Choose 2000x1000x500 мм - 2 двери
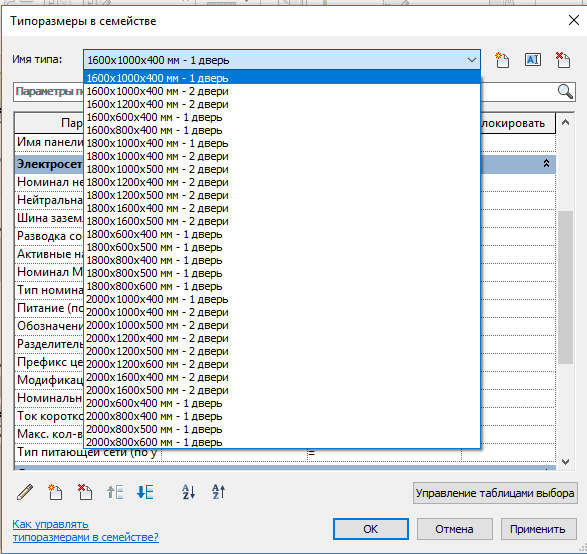This screenshot has height=554, width=587. 282,325
